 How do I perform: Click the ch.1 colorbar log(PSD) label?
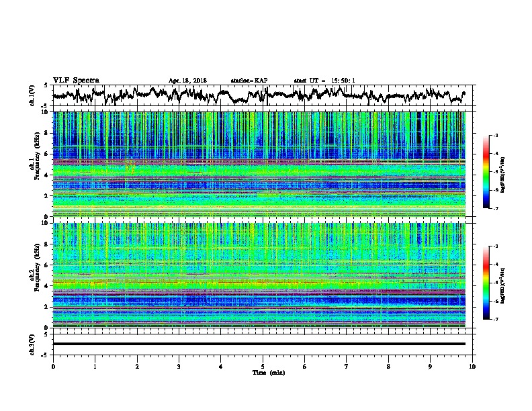pyautogui.click(x=503, y=175)
